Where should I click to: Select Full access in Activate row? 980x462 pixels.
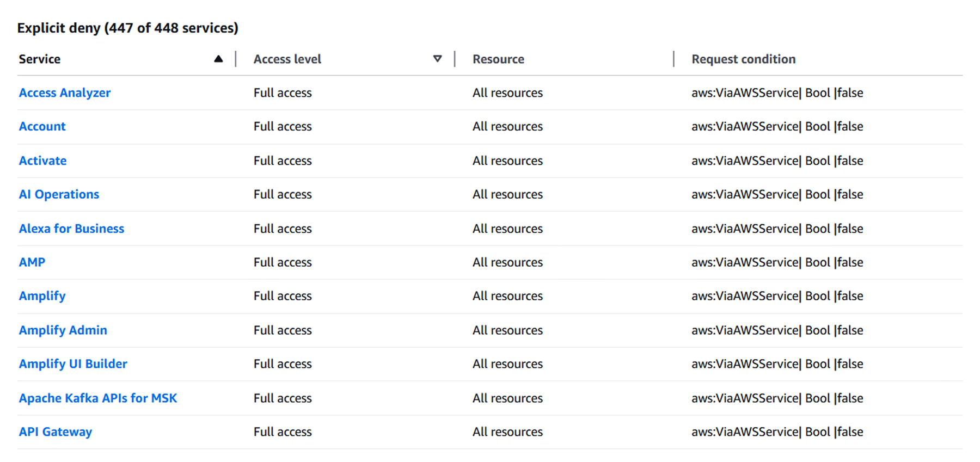click(283, 161)
